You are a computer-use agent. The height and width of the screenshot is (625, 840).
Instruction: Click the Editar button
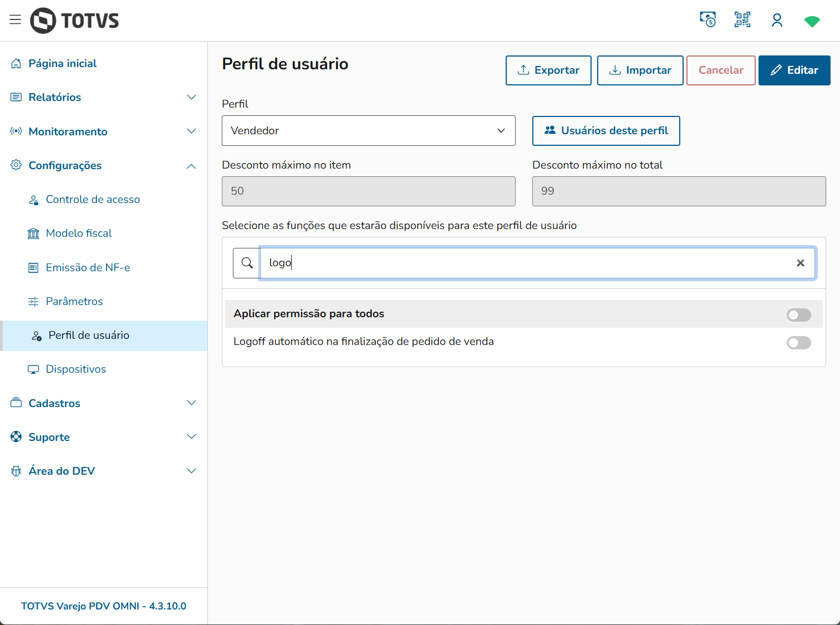pyautogui.click(x=794, y=70)
